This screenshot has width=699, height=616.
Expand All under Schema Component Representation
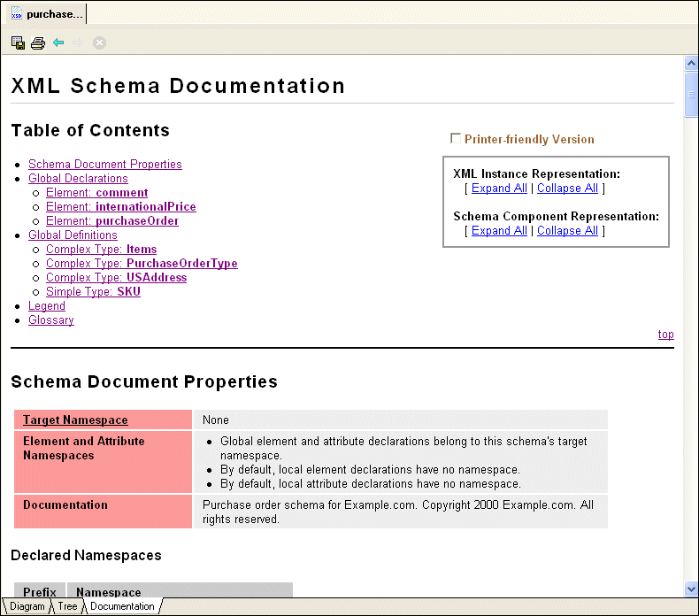pos(499,231)
